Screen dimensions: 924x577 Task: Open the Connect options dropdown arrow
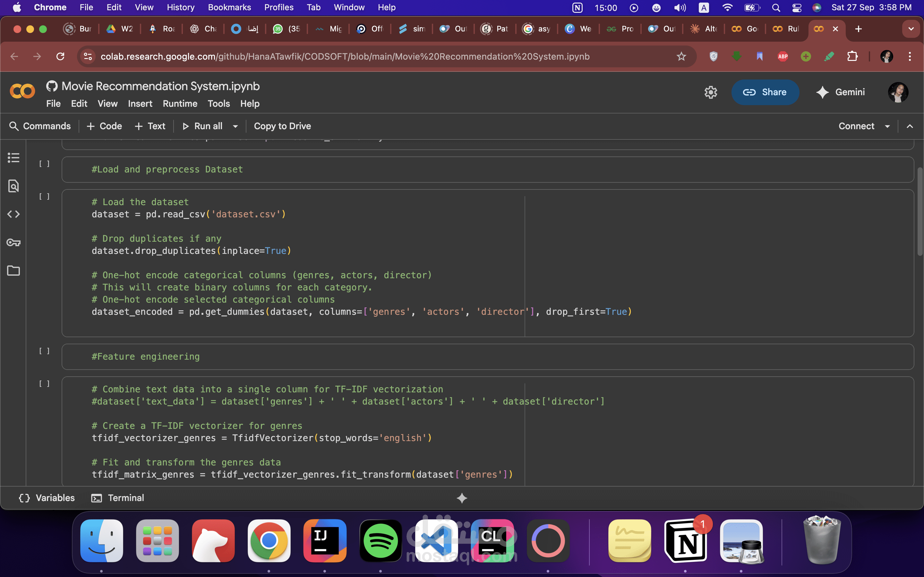[x=887, y=126]
